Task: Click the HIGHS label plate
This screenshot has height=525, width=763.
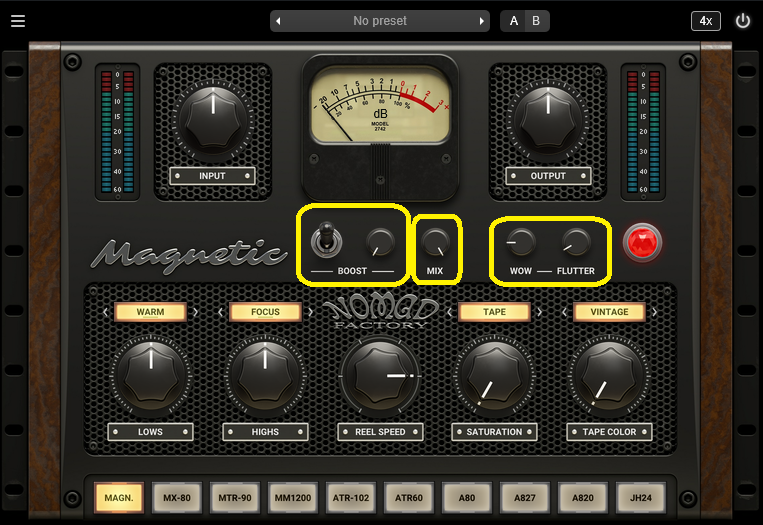Action: [x=265, y=432]
